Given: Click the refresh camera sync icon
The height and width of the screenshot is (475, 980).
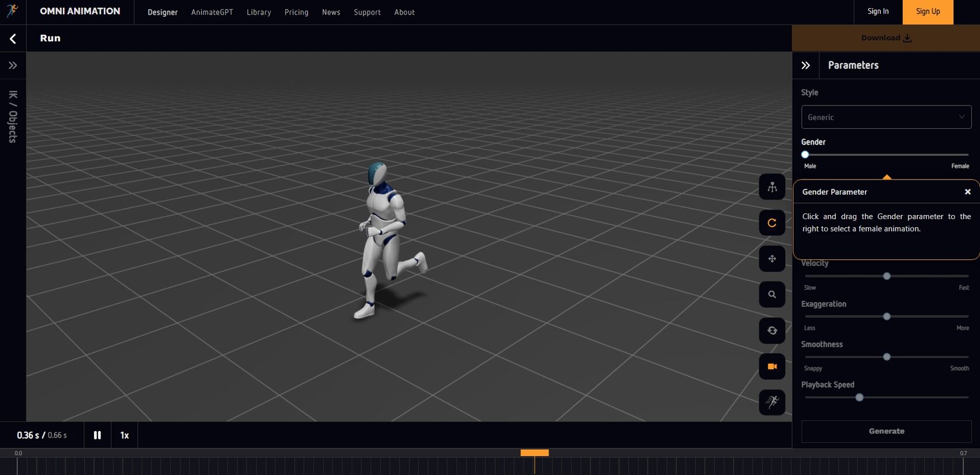Looking at the screenshot, I should click(772, 330).
